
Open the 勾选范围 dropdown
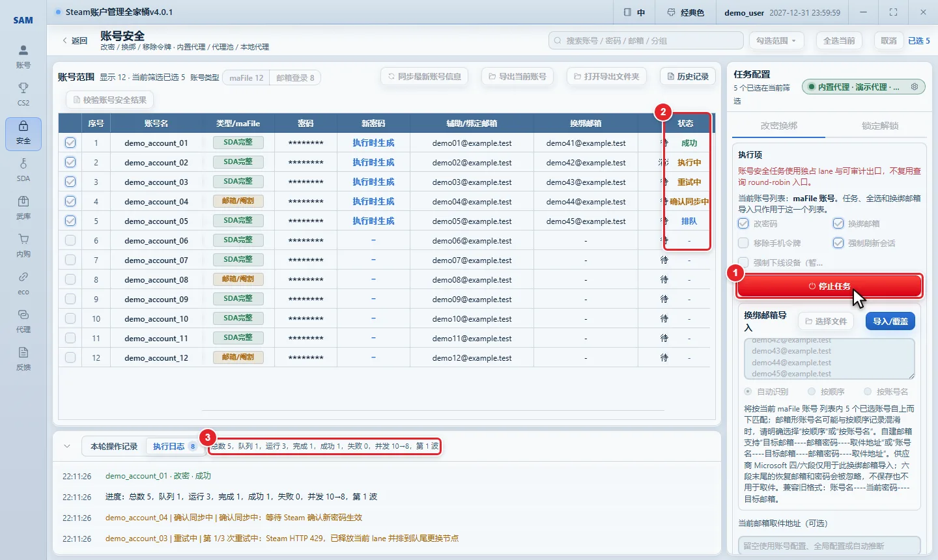(x=776, y=40)
